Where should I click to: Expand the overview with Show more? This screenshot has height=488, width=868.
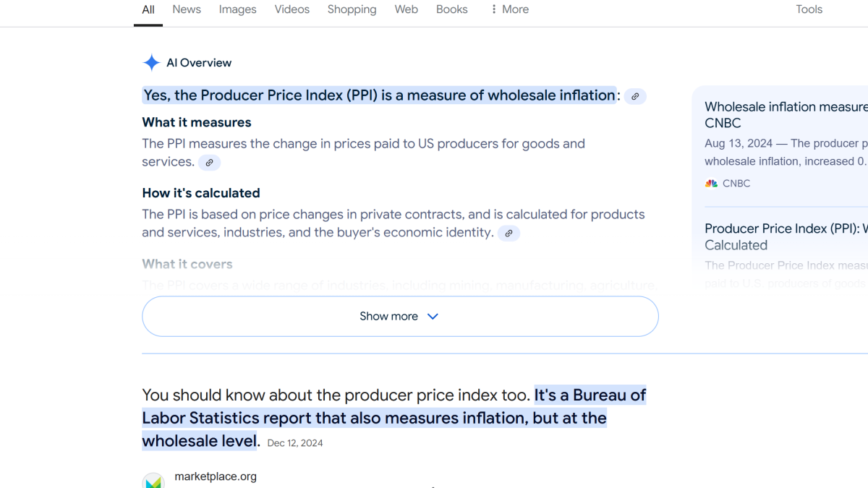coord(389,316)
